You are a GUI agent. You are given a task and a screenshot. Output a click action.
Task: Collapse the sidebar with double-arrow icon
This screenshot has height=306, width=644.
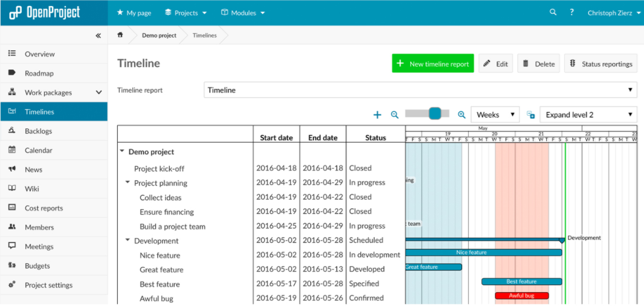pos(98,36)
